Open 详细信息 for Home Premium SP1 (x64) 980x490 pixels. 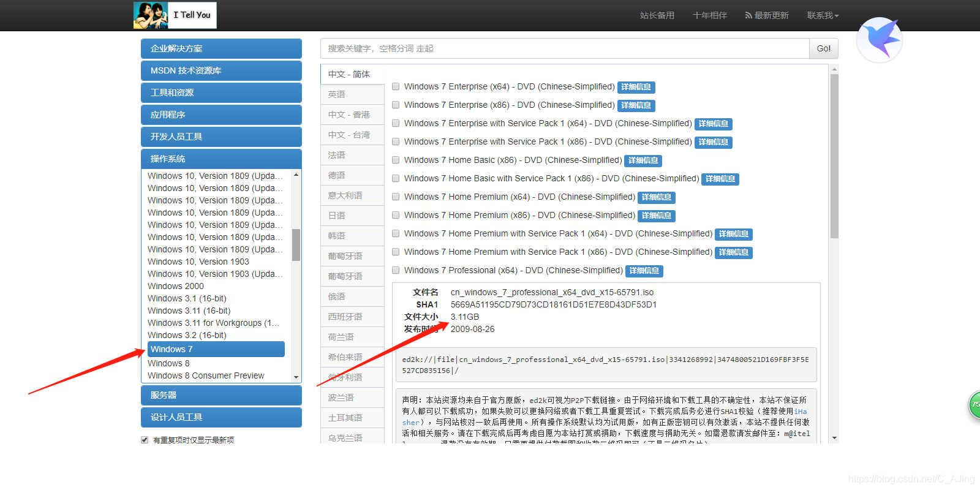pos(734,234)
